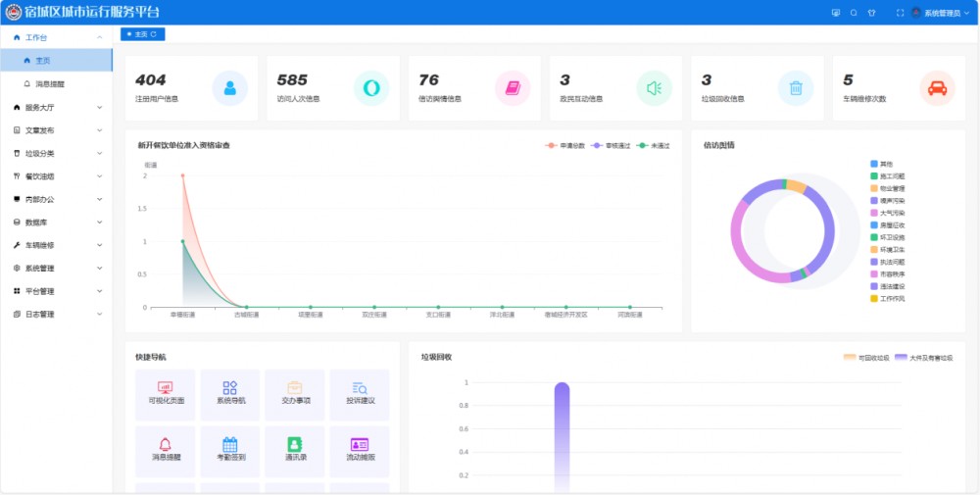Image resolution: width=980 pixels, height=495 pixels.
Task: Click the 执法问题 legend label
Action: click(892, 262)
